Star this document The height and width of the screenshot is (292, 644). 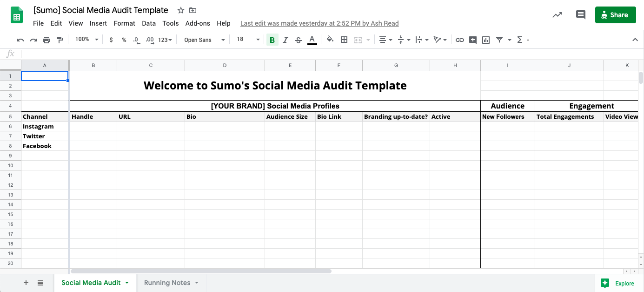[x=181, y=10]
